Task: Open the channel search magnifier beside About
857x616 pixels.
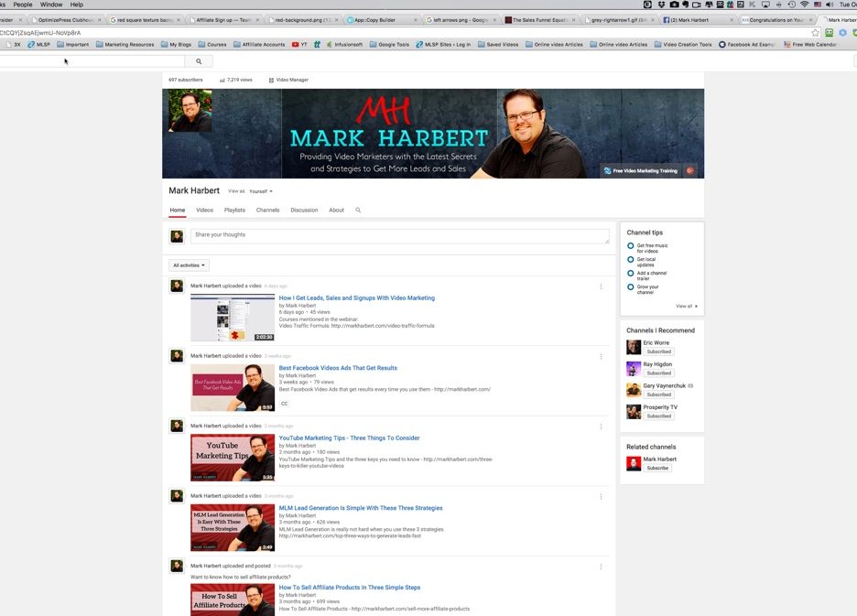Action: [358, 210]
